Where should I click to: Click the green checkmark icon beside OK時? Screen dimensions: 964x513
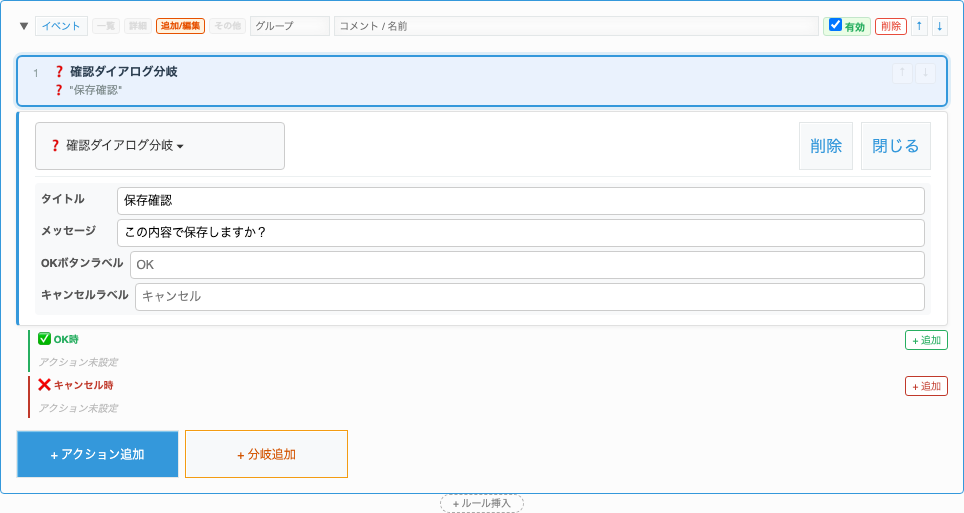click(x=44, y=339)
